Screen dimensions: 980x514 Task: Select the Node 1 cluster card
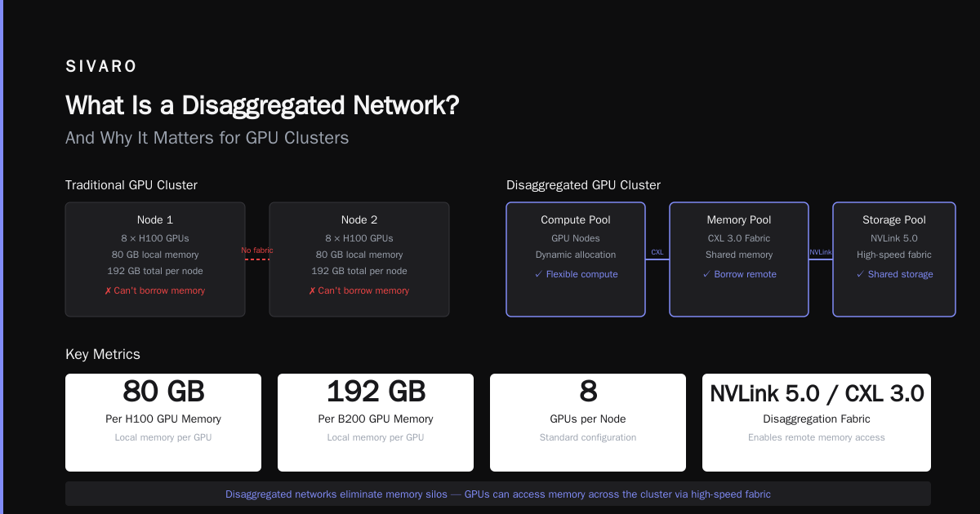155,259
